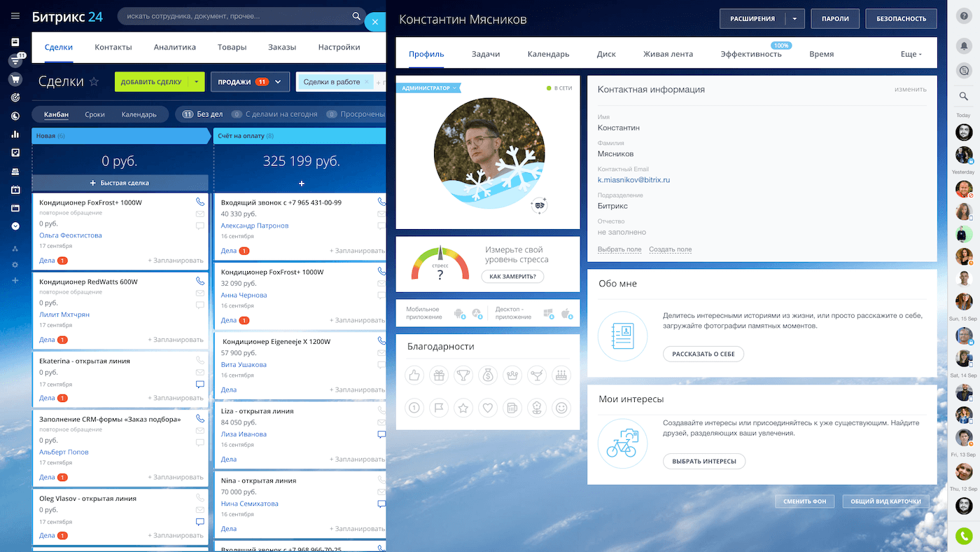
Task: Download the Windows desktop app
Action: click(x=549, y=313)
